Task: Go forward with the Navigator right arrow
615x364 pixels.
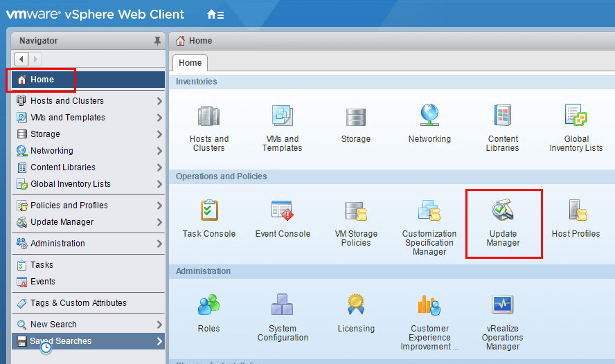Action: (35, 59)
